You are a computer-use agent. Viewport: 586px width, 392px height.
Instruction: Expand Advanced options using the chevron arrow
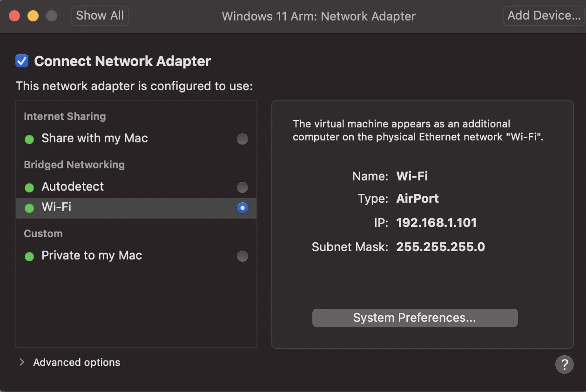21,362
